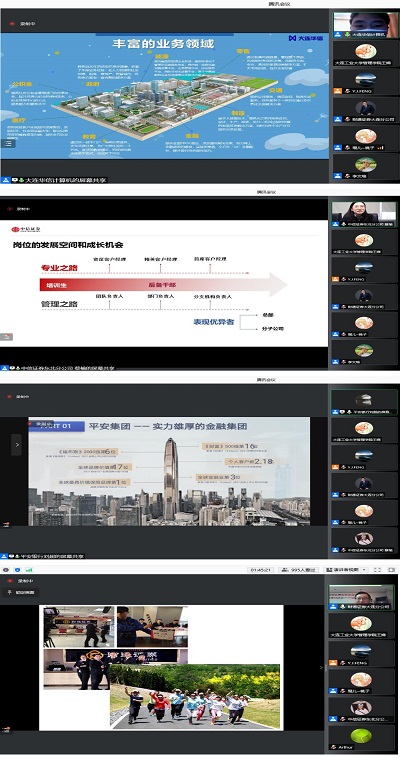The image size is (400, 760).
Task: Open the network signal indicator in the team-photos meeting
Action: pos(29,570)
